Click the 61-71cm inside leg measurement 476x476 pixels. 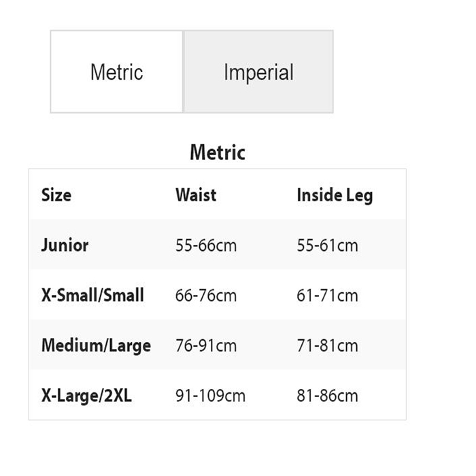(327, 296)
